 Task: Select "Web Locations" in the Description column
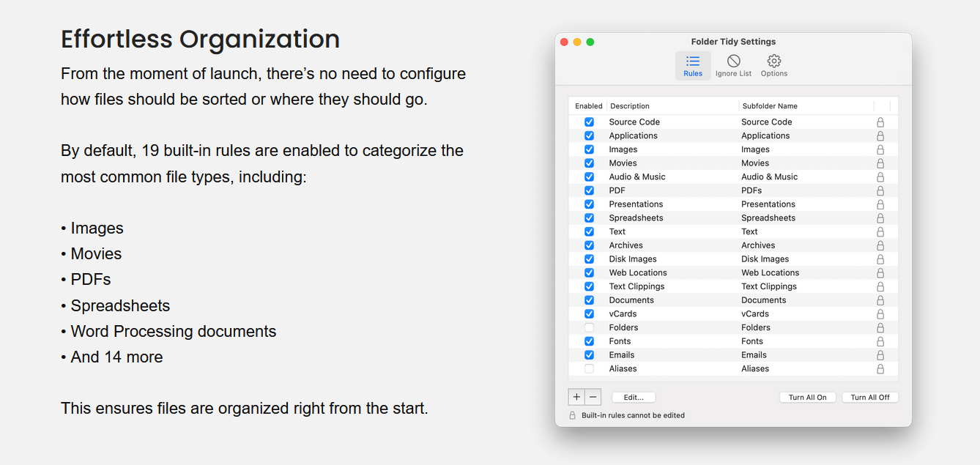pyautogui.click(x=638, y=272)
